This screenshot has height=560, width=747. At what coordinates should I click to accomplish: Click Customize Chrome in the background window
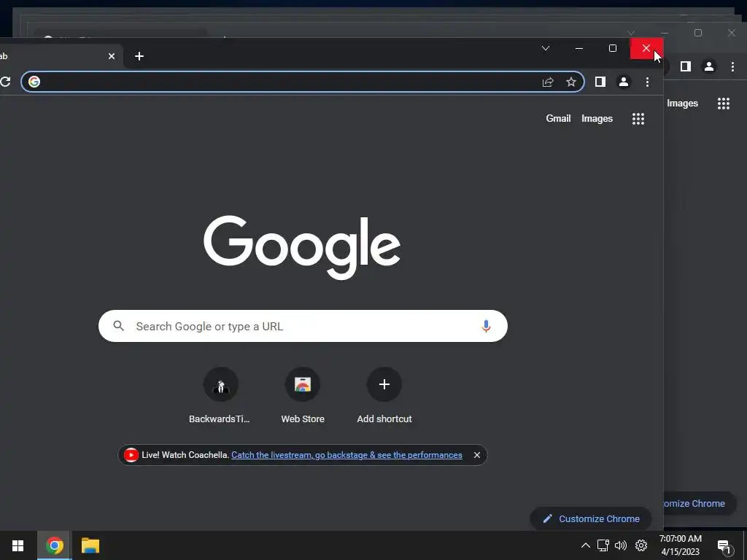tap(700, 503)
